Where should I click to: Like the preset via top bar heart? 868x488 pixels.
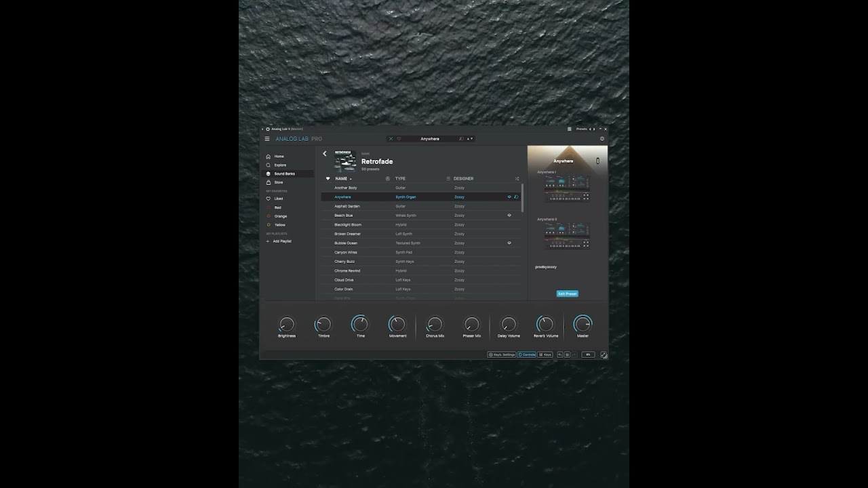coord(399,139)
